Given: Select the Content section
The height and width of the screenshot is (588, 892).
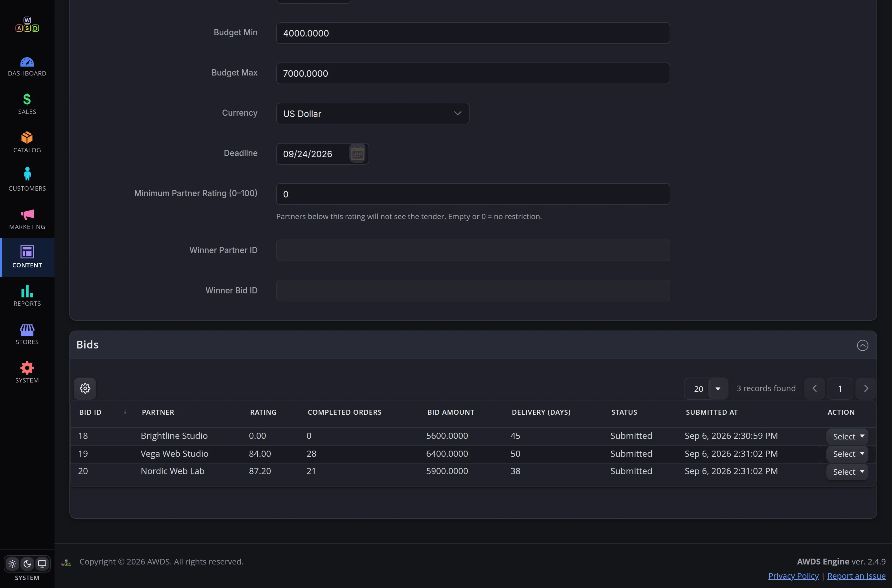Looking at the screenshot, I should [27, 257].
